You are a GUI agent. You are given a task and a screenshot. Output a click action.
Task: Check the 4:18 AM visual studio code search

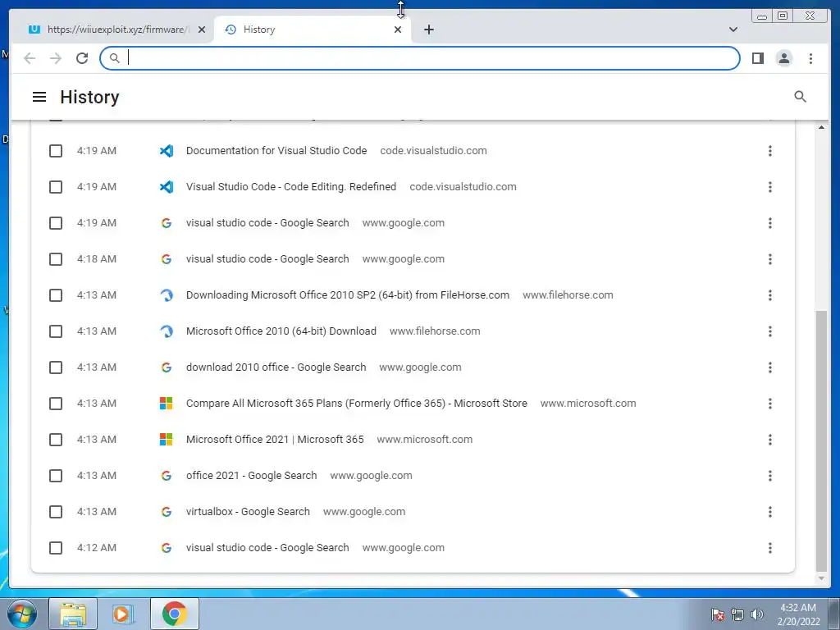click(56, 259)
